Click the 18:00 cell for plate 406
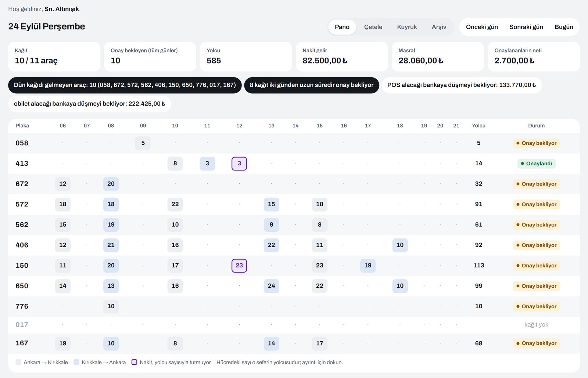588x378 pixels. click(400, 245)
